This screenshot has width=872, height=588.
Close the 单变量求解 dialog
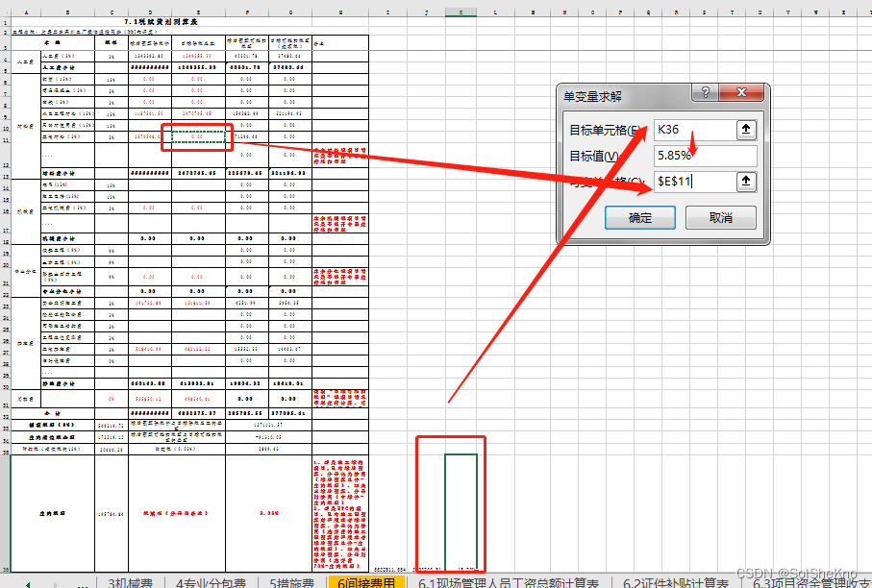pos(741,92)
